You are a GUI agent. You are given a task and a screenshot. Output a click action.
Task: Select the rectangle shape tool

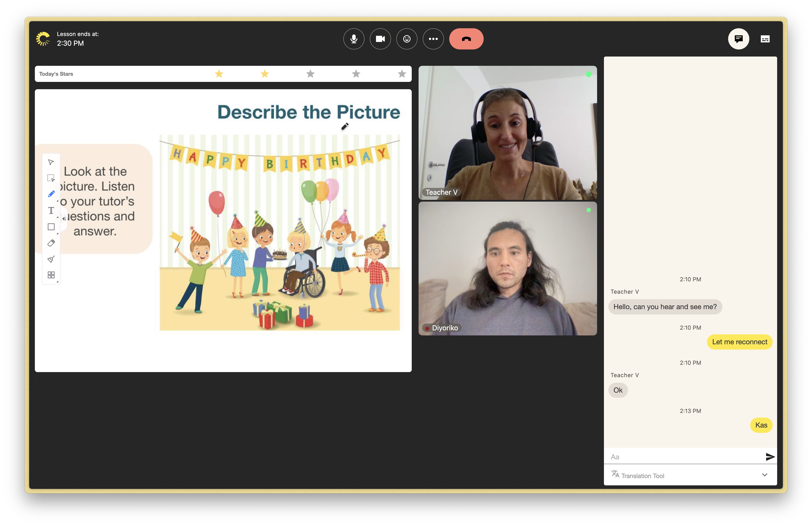pos(51,227)
